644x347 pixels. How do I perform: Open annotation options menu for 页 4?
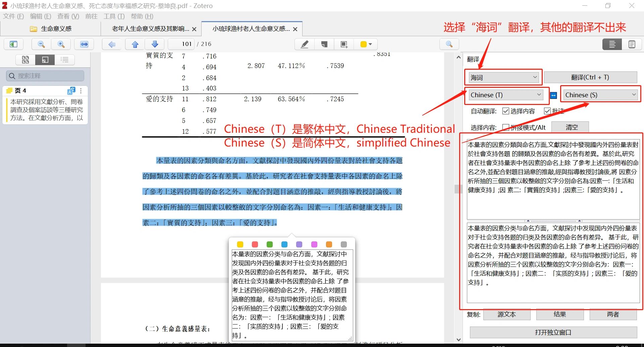pyautogui.click(x=81, y=91)
